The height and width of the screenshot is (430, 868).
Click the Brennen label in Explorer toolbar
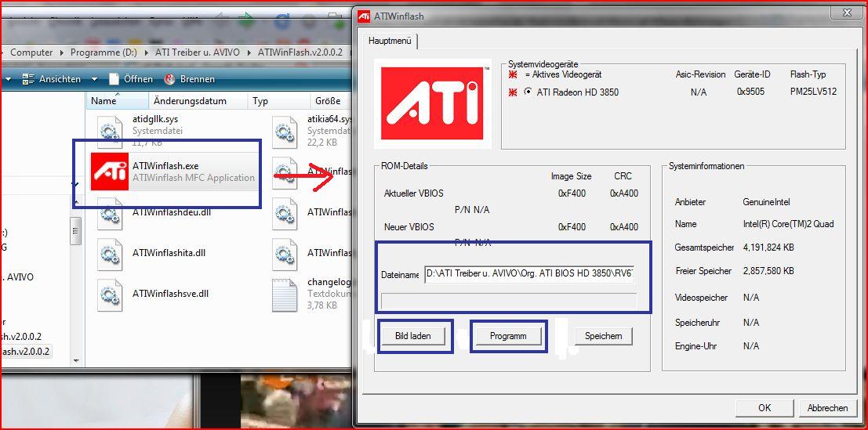pos(197,79)
